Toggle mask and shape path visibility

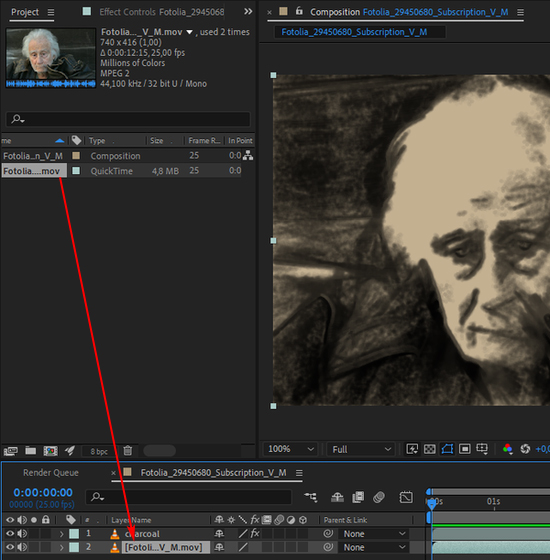click(447, 449)
